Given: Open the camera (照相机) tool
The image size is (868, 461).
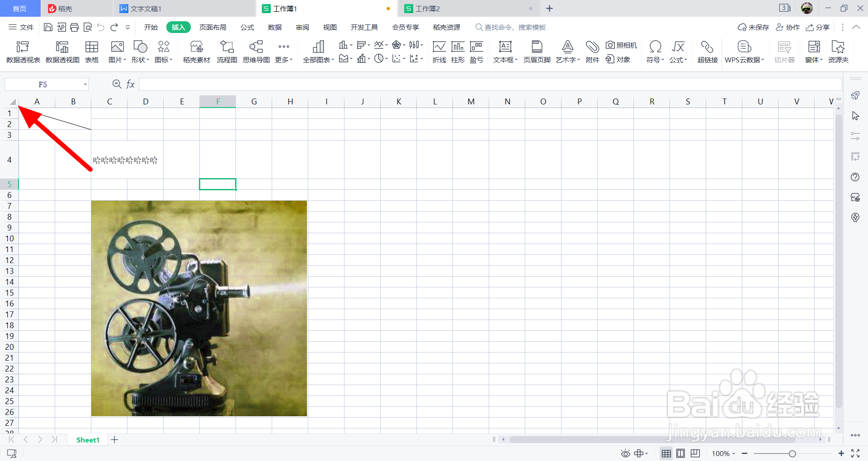Looking at the screenshot, I should [622, 45].
